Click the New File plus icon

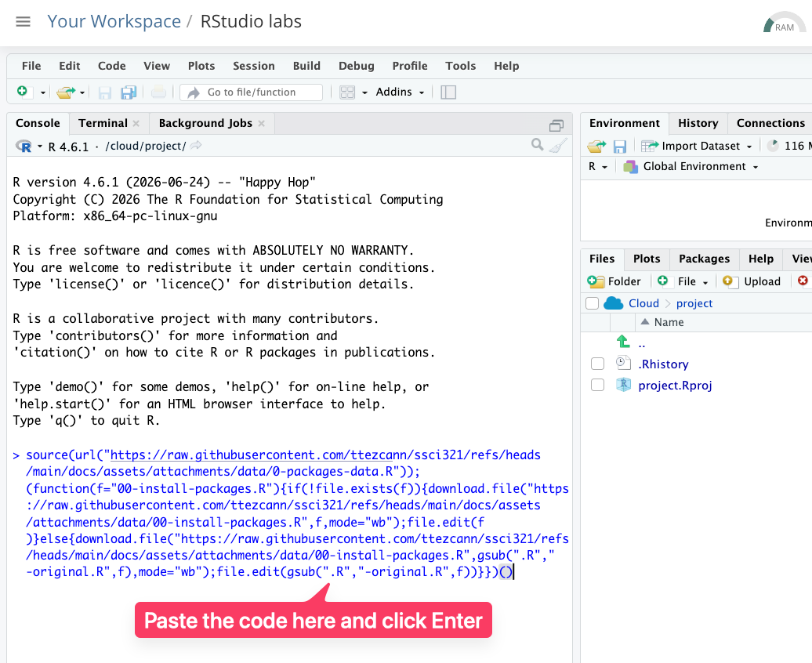click(22, 92)
